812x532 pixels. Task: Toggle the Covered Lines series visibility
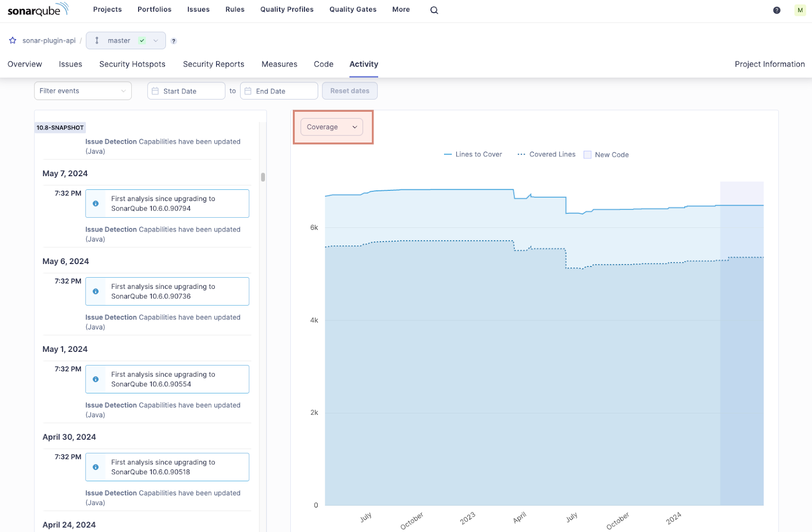coord(547,154)
